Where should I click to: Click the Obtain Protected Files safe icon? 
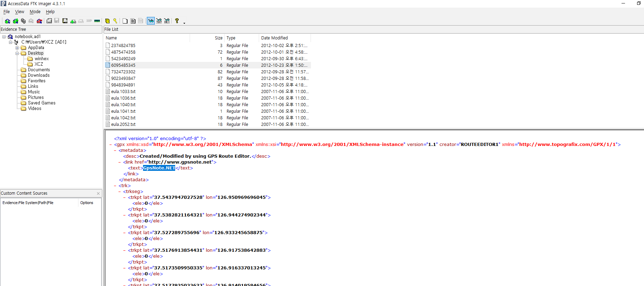tap(107, 21)
